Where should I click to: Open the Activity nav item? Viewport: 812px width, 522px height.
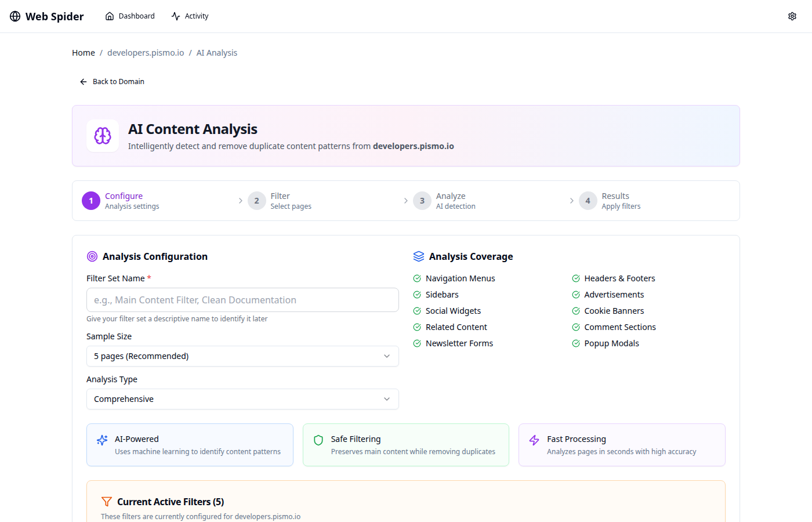tap(190, 16)
